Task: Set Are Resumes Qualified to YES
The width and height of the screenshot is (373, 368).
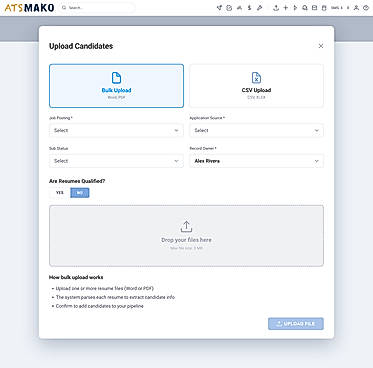Action: 60,193
